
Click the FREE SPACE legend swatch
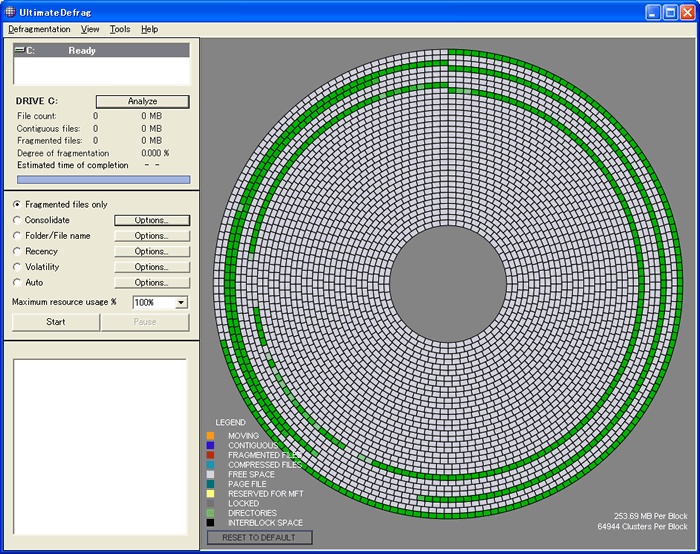210,474
